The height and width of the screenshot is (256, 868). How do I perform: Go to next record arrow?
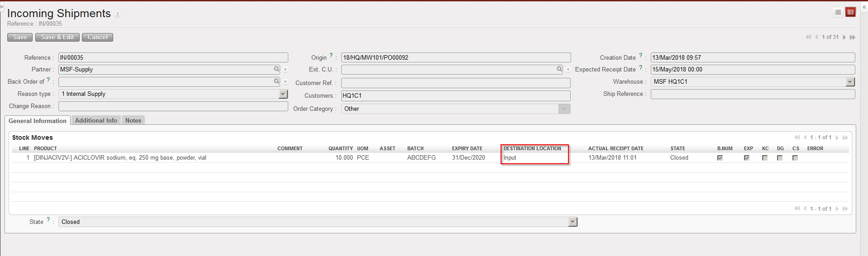(x=844, y=37)
